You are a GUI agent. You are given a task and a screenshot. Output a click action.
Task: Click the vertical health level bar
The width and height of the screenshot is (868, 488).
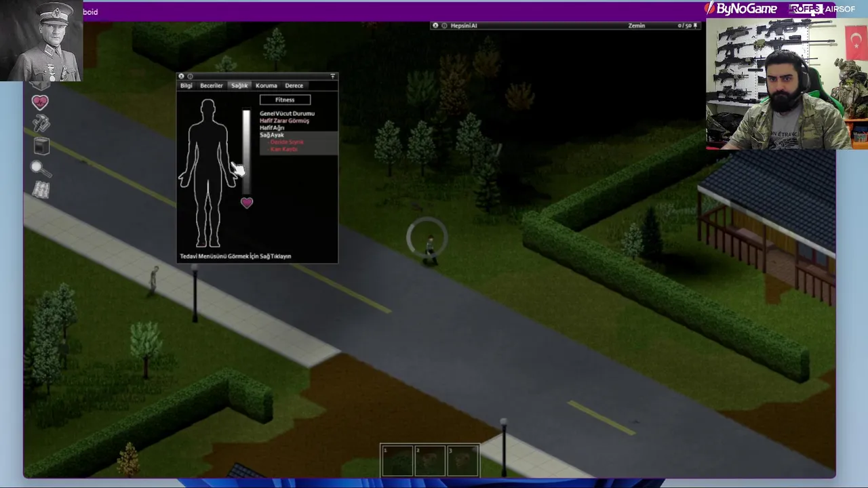coord(246,150)
